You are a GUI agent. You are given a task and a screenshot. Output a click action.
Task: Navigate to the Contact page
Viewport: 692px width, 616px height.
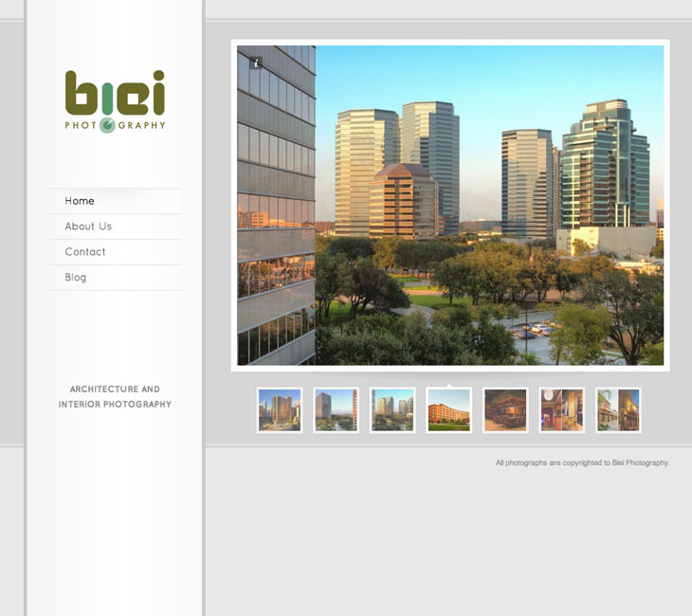(x=115, y=252)
